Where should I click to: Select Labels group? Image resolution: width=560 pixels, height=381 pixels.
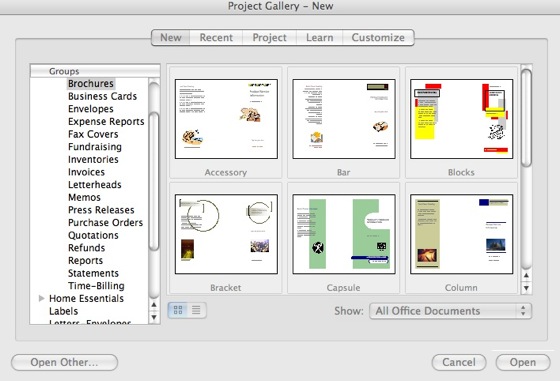point(64,311)
